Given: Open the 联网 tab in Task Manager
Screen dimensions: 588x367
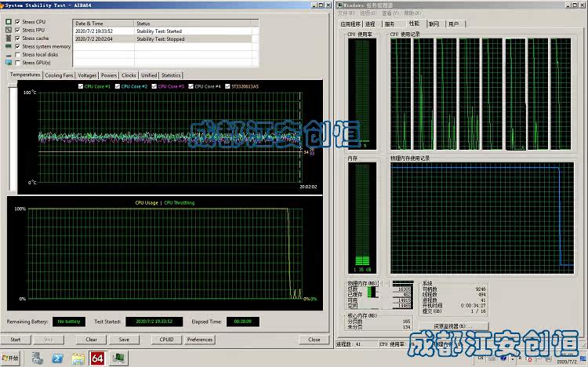Looking at the screenshot, I should tap(434, 24).
